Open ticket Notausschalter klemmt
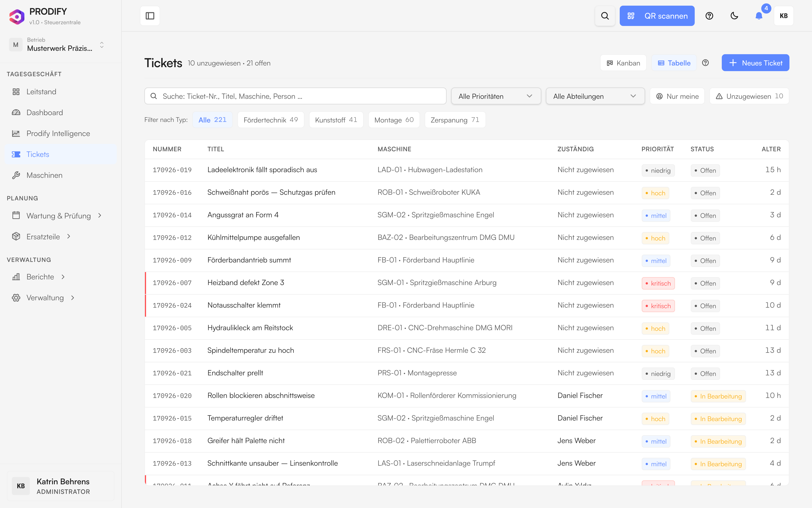The image size is (812, 508). coord(467,305)
